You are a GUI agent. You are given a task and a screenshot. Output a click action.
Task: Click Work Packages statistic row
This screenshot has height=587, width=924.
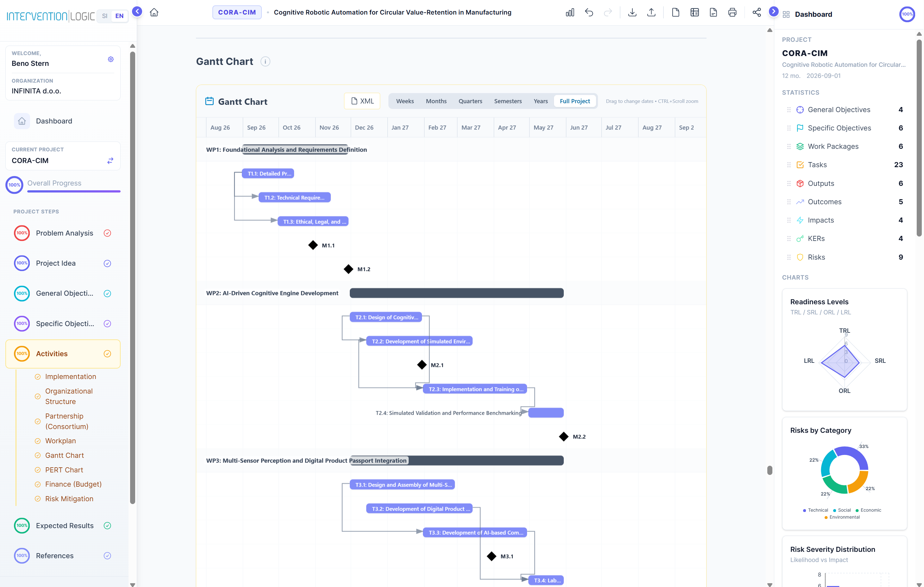(844, 146)
